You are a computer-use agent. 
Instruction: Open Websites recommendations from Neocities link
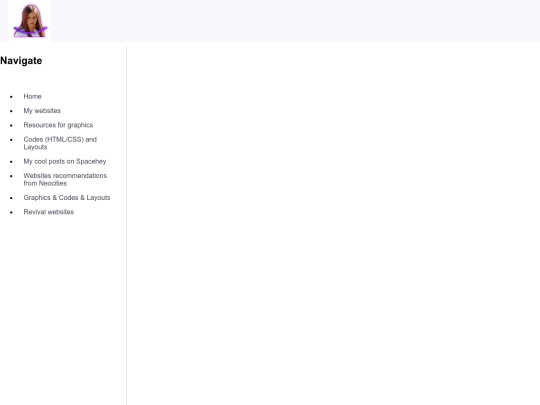click(x=65, y=179)
